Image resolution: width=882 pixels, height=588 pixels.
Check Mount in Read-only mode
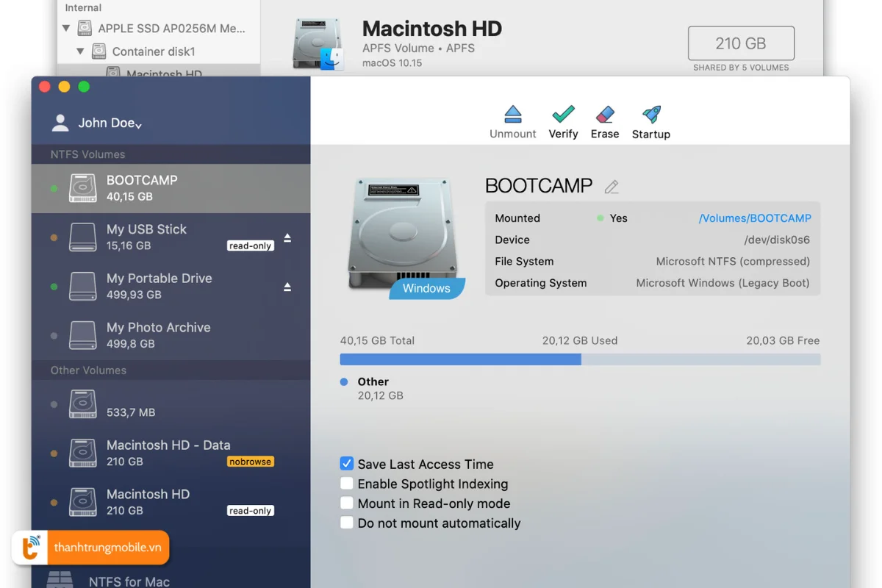tap(346, 503)
